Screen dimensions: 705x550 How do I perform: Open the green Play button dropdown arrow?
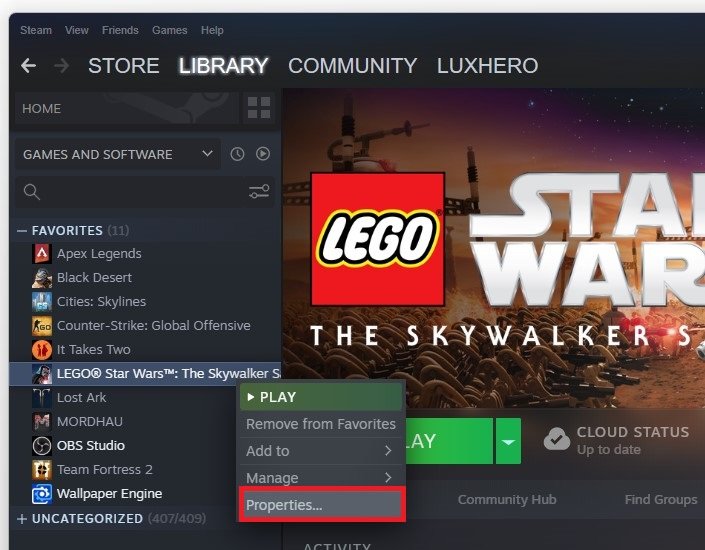(509, 441)
